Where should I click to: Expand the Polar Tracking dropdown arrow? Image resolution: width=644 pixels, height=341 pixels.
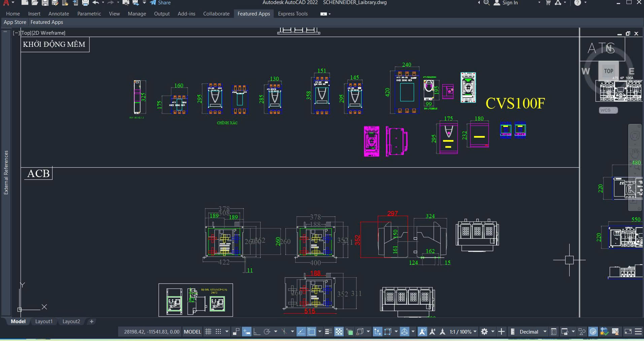pyautogui.click(x=276, y=332)
